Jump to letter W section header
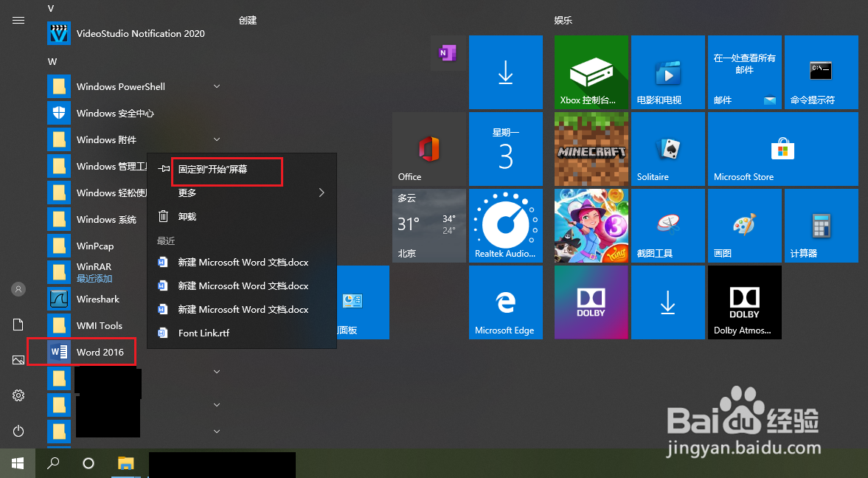The width and height of the screenshot is (868, 478). 52,61
